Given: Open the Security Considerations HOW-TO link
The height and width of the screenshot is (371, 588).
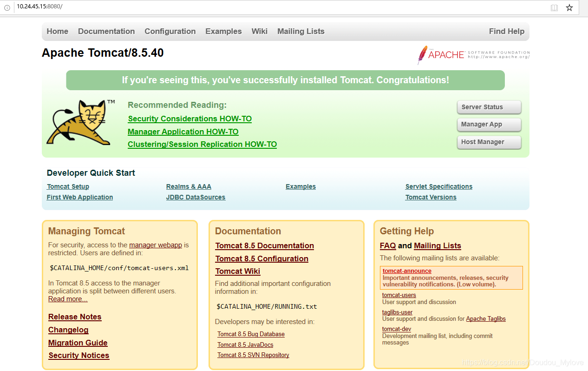Looking at the screenshot, I should [189, 119].
